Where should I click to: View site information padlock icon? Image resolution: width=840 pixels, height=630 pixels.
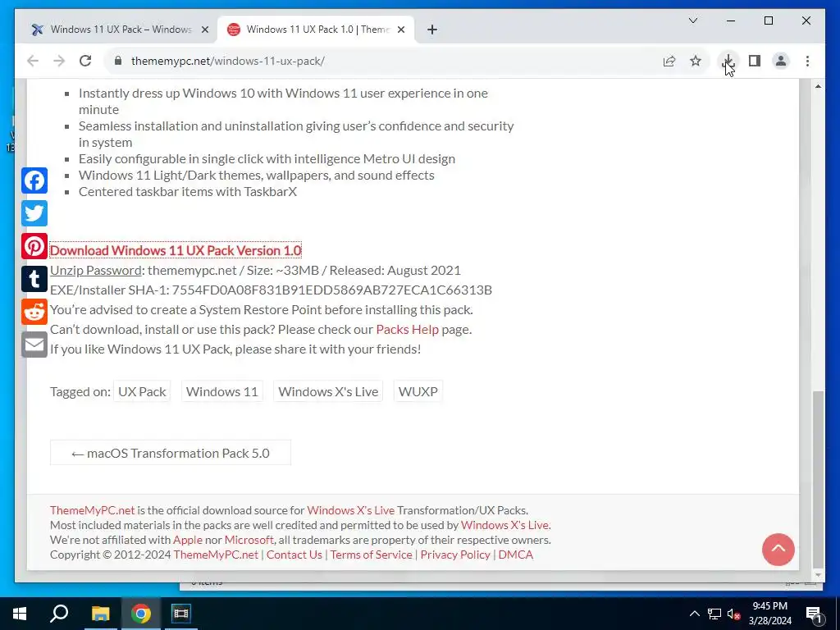point(118,61)
